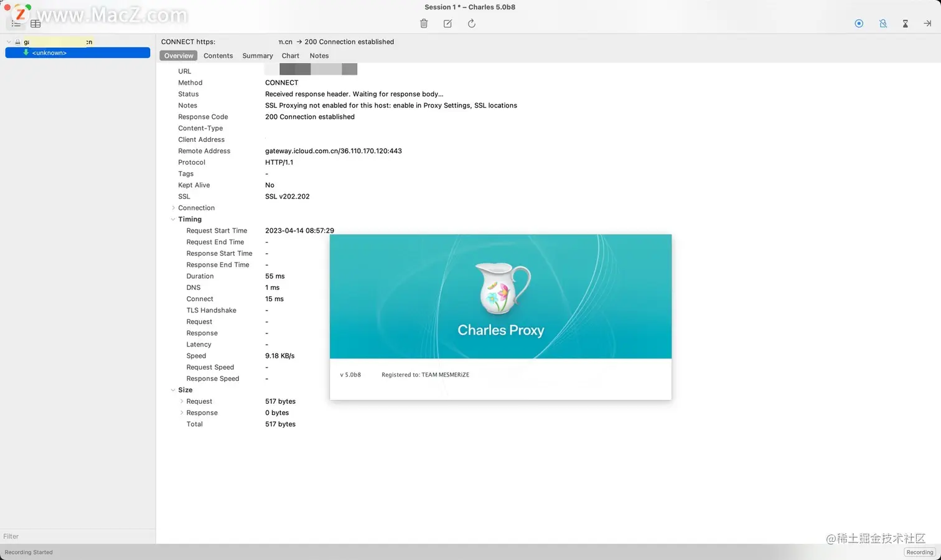This screenshot has height=560, width=941.
Task: Expand the Connection section
Action: click(x=173, y=208)
